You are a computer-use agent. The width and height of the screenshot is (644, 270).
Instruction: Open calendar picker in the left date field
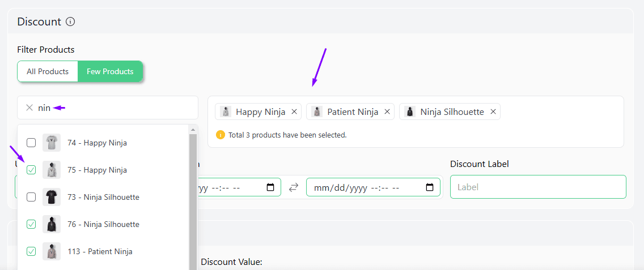(270, 187)
